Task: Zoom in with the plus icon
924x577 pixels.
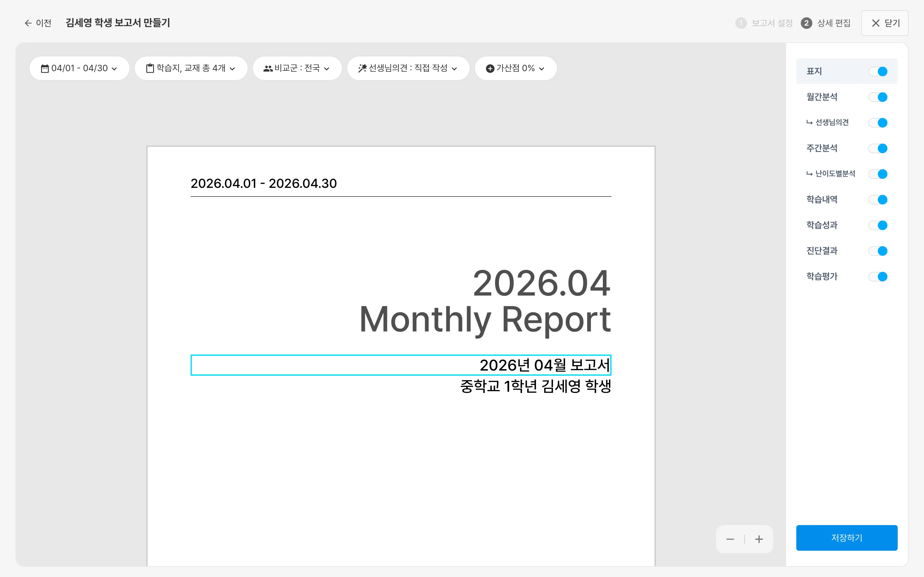Action: tap(759, 539)
